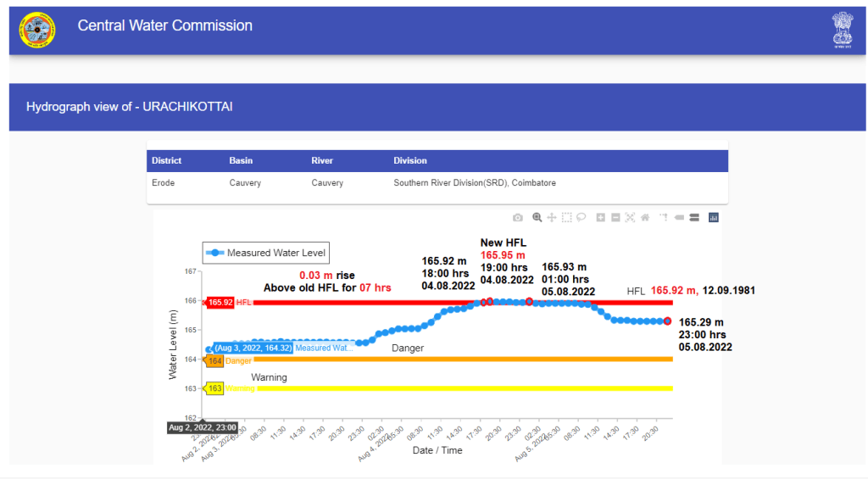Download the plot as PNG with camera icon
This screenshot has height=485, width=868.
[x=518, y=218]
